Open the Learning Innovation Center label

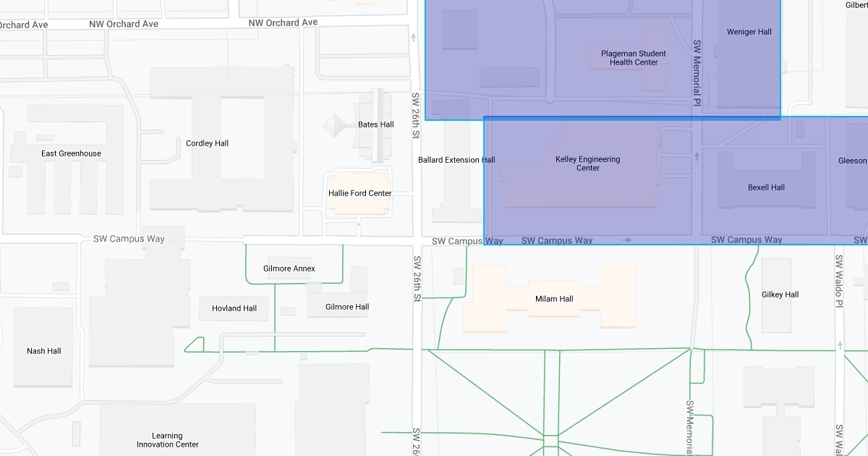(x=167, y=440)
